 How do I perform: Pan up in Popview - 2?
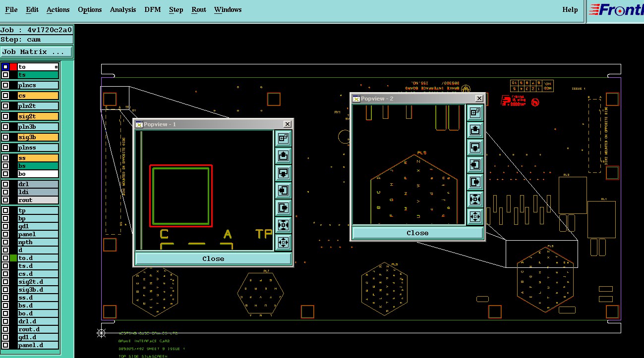coord(475,130)
